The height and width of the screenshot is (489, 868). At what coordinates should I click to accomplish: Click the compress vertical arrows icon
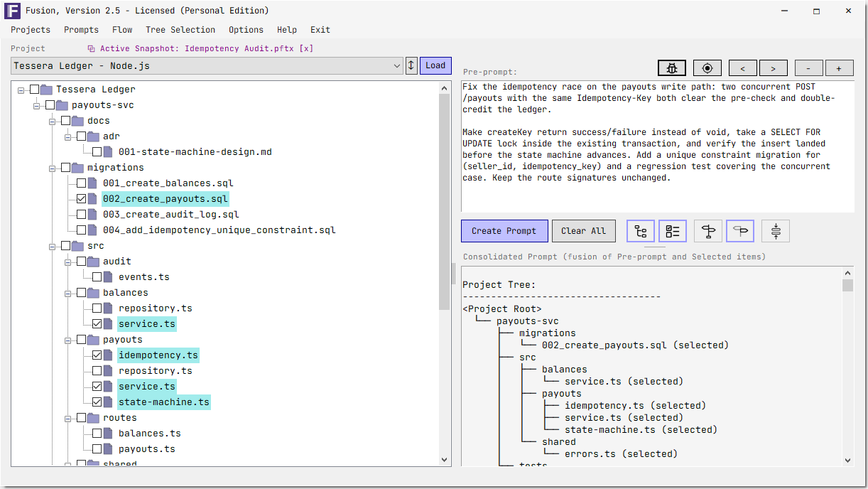[776, 231]
